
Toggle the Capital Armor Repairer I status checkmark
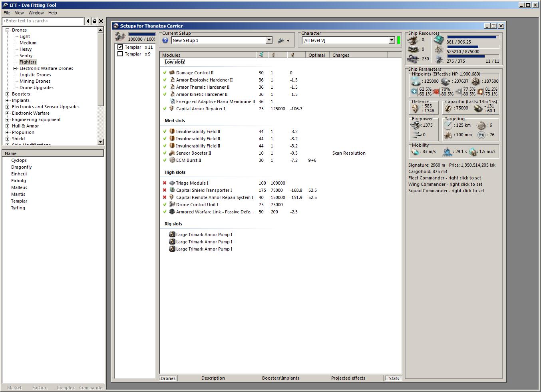[x=165, y=109]
